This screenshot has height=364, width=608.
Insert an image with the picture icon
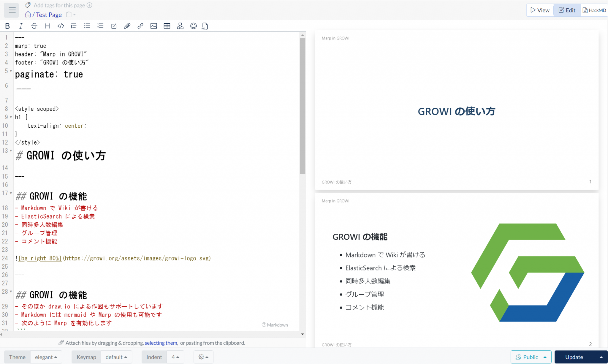(x=153, y=26)
